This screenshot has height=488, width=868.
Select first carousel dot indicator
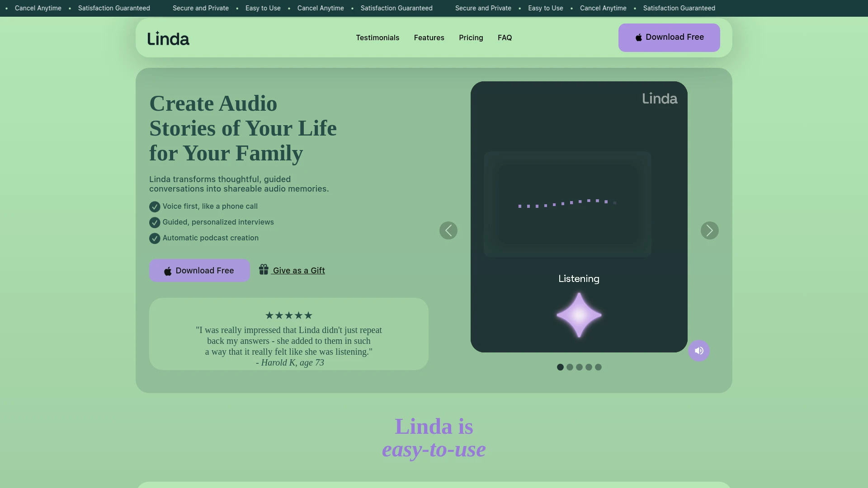point(560,367)
